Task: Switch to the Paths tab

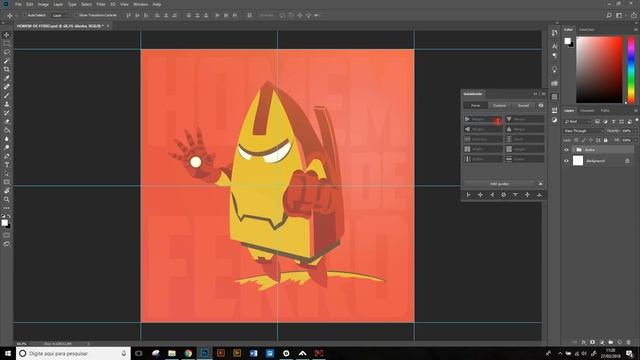Action: coord(605,111)
